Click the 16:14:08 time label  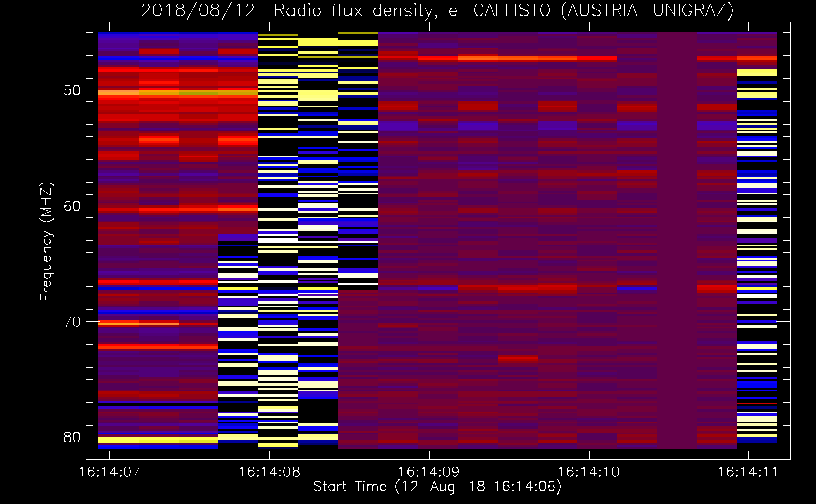(x=269, y=472)
